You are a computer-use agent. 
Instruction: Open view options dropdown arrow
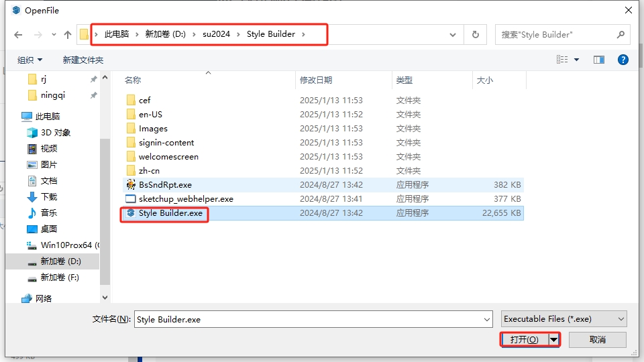click(576, 60)
